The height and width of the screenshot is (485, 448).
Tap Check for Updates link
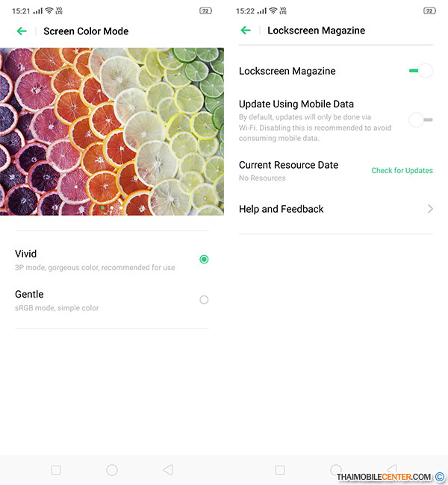click(402, 170)
